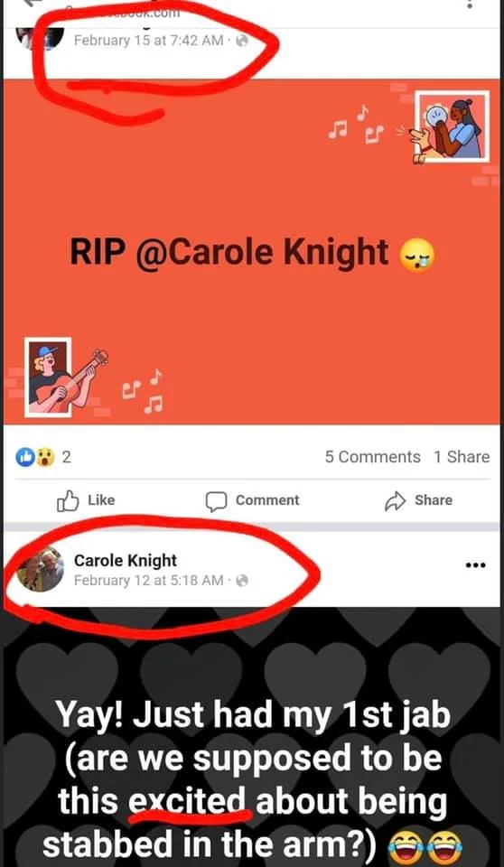The height and width of the screenshot is (867, 504).
Task: Click the @Carole Knight mention in the RIP post
Action: point(262,253)
